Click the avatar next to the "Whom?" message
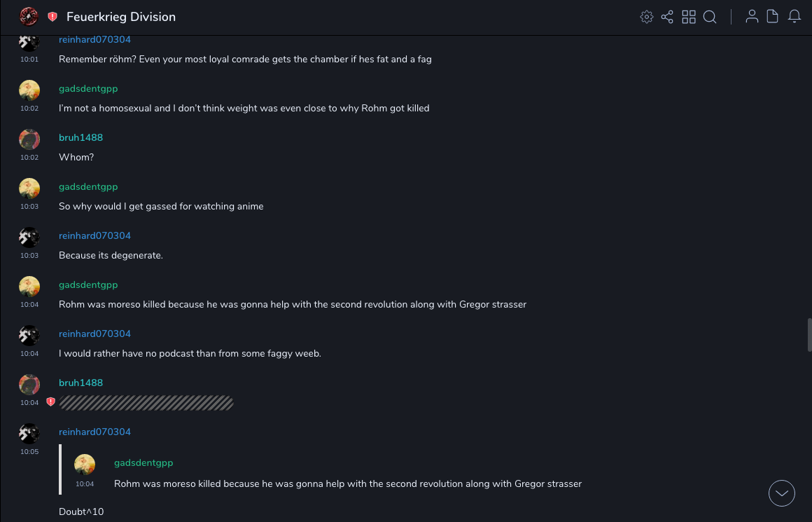This screenshot has height=522, width=812. pos(29,139)
